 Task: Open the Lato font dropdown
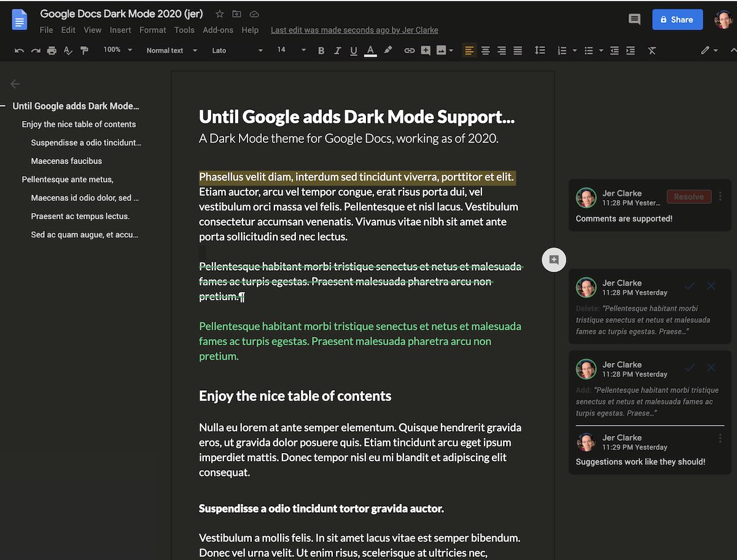[x=238, y=50]
